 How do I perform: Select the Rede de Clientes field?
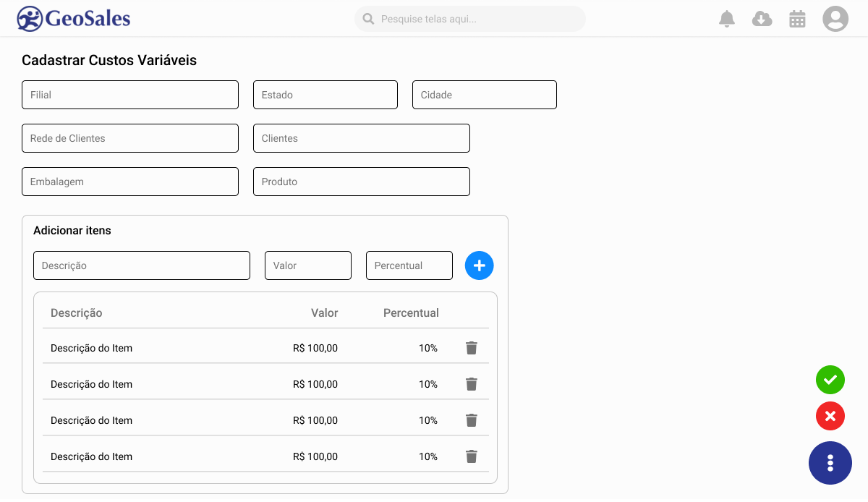[x=130, y=138]
